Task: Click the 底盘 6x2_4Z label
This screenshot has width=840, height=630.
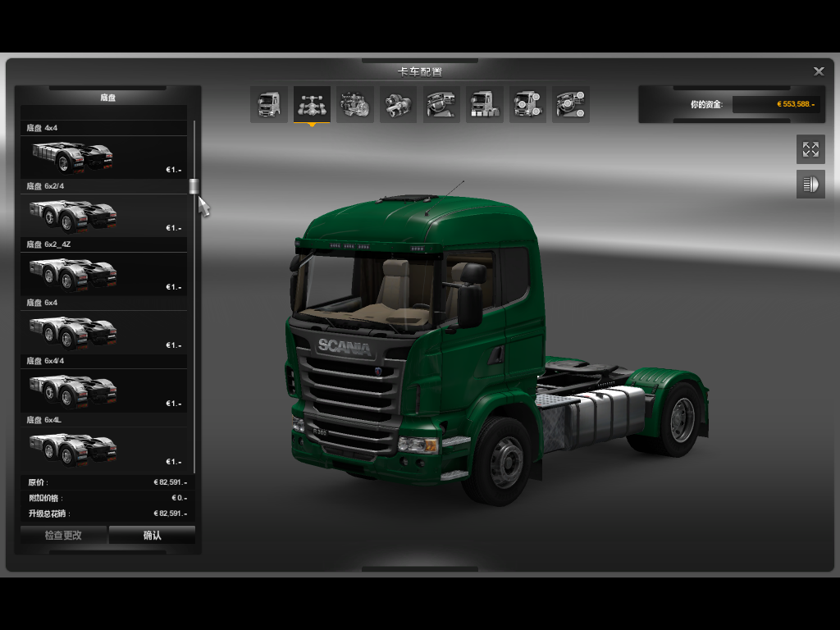Action: [48, 244]
